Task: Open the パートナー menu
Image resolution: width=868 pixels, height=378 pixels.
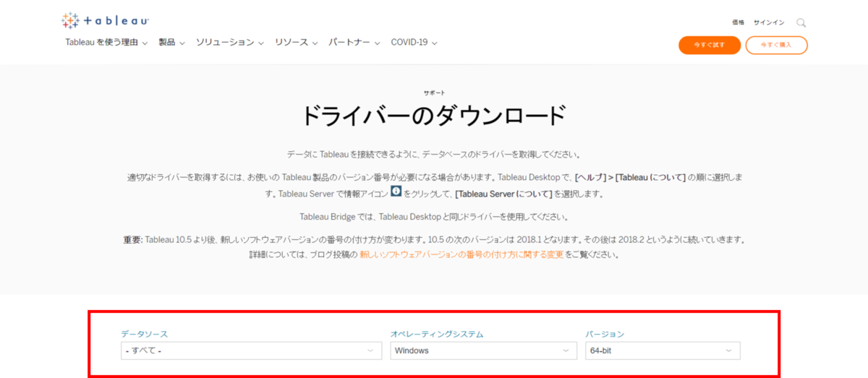Action: [354, 43]
